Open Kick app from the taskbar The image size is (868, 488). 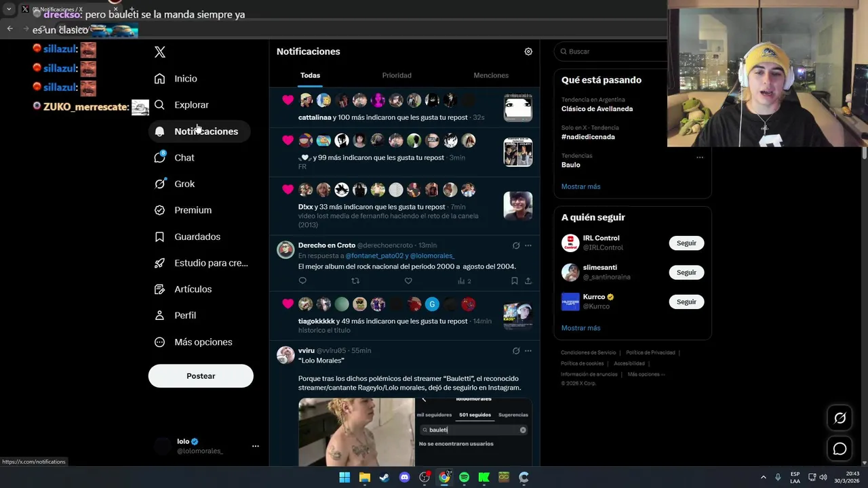click(x=484, y=477)
